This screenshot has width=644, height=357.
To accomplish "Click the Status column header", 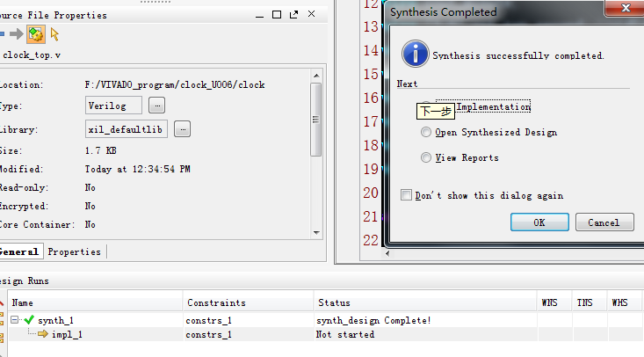I will click(425, 302).
